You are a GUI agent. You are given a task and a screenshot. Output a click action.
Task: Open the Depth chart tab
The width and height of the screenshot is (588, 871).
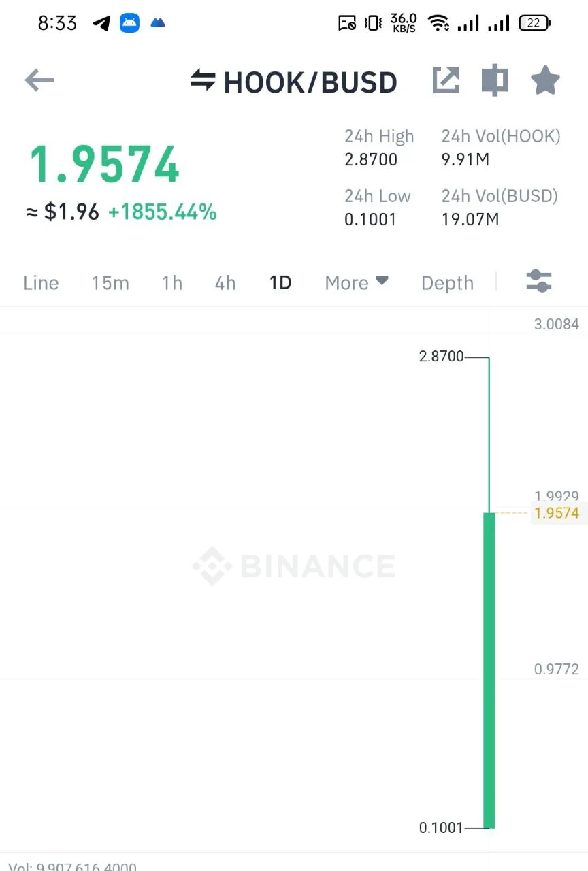[447, 283]
